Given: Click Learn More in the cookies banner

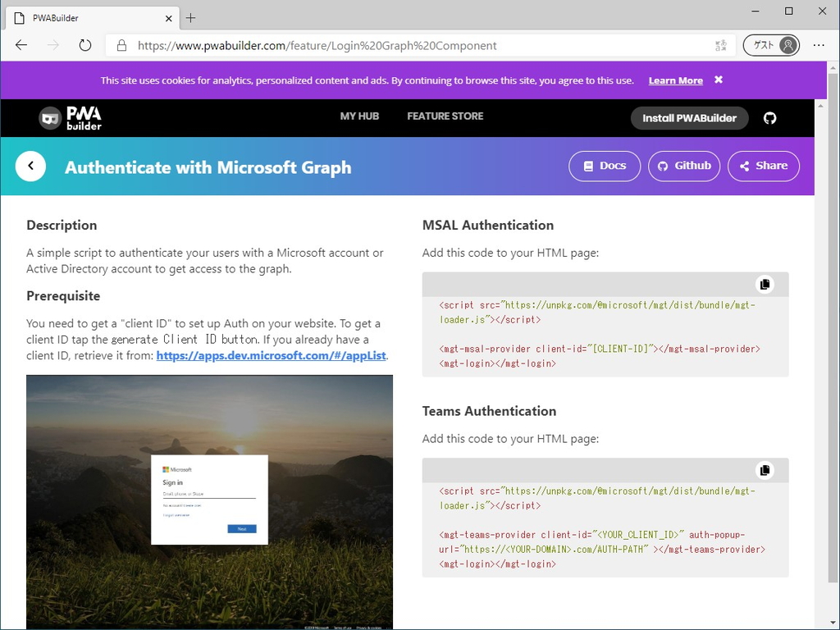Looking at the screenshot, I should click(x=675, y=80).
